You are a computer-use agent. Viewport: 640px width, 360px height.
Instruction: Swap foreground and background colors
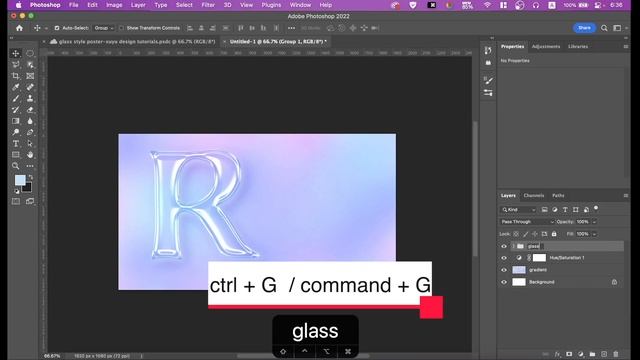coord(30,178)
